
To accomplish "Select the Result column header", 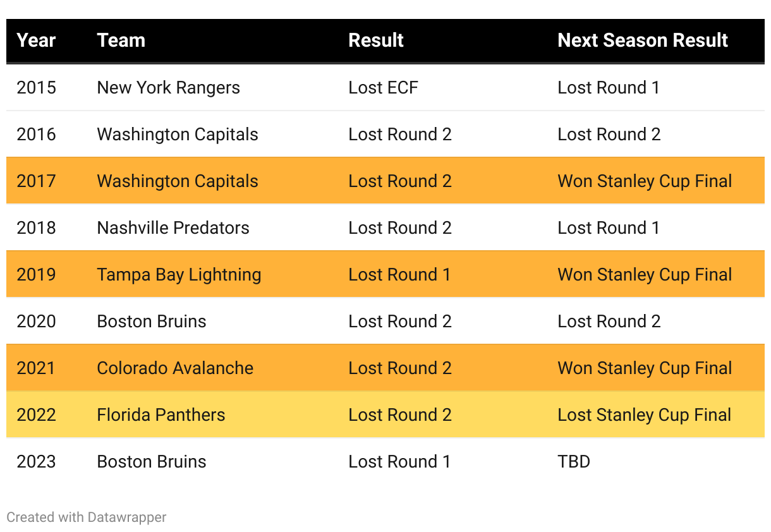I will click(376, 40).
